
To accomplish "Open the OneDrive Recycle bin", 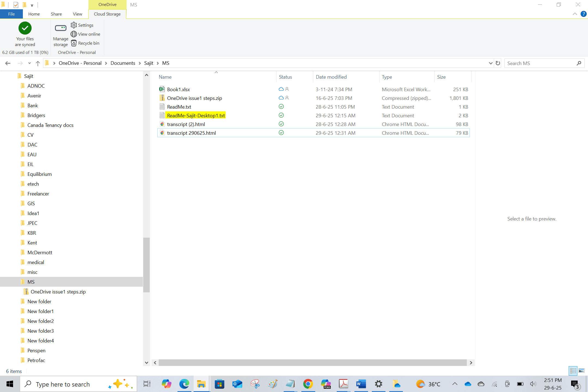I will 85,43.
